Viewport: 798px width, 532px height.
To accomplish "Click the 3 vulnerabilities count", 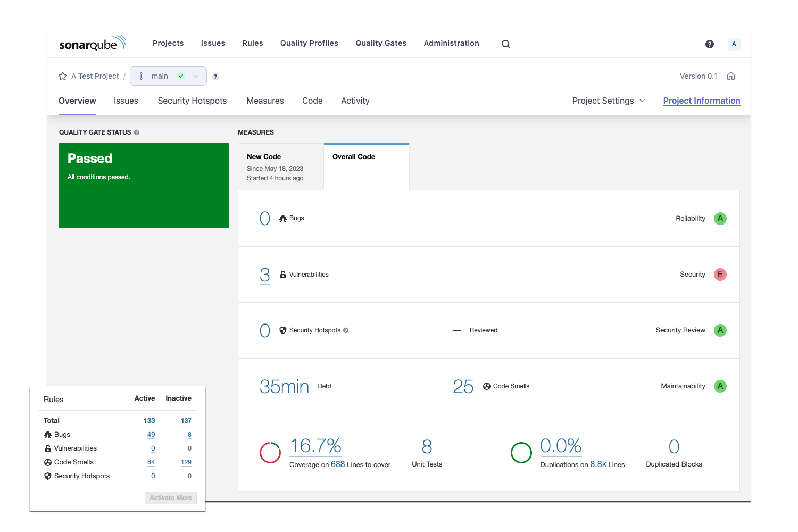I will point(265,275).
